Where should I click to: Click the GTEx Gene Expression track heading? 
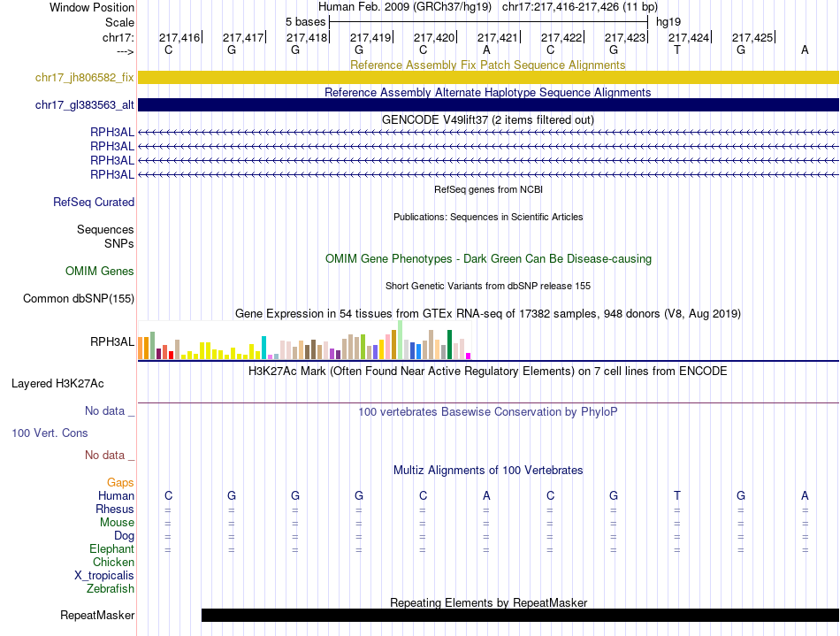coord(487,313)
